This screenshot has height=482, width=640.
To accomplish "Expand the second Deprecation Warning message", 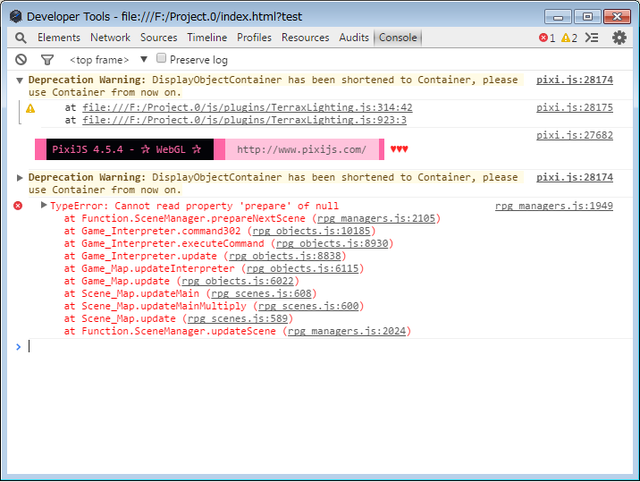I will [x=19, y=178].
